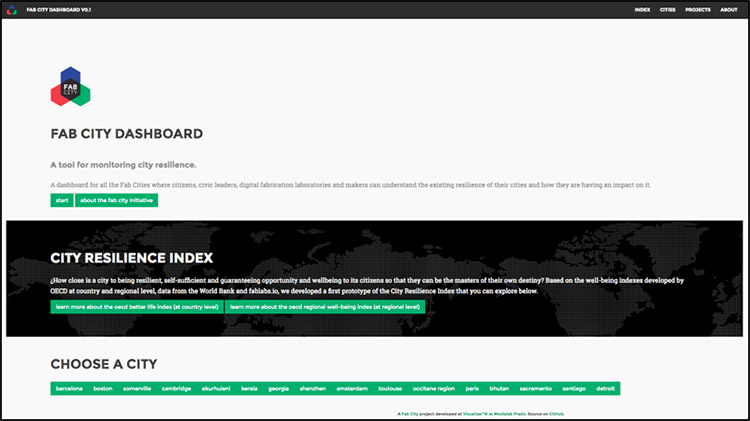Open the ABOUT menu item

point(728,10)
